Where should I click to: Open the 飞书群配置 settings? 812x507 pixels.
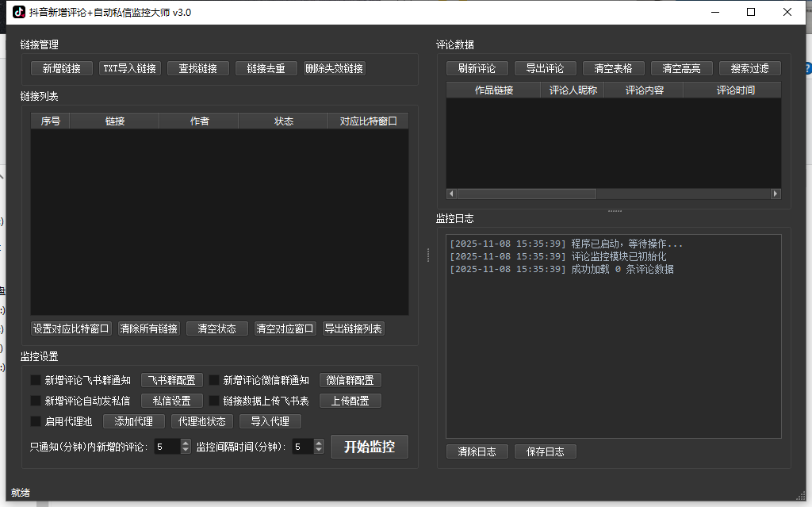[x=172, y=380]
